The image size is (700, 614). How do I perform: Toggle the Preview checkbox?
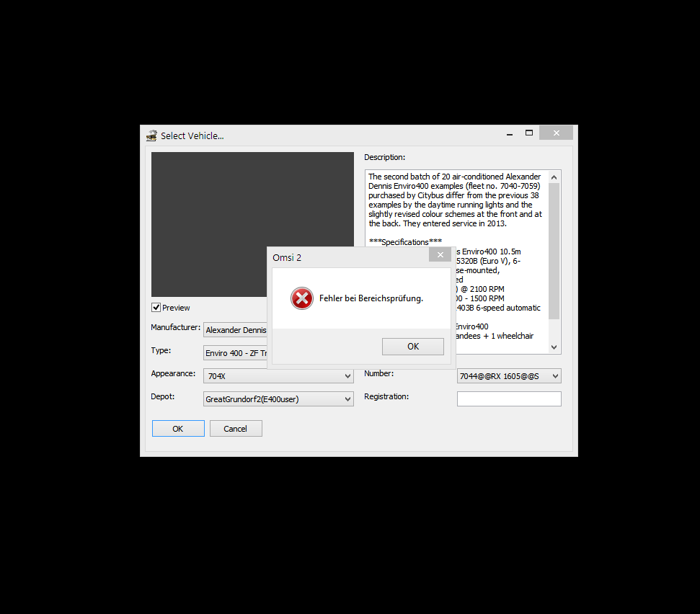click(156, 308)
